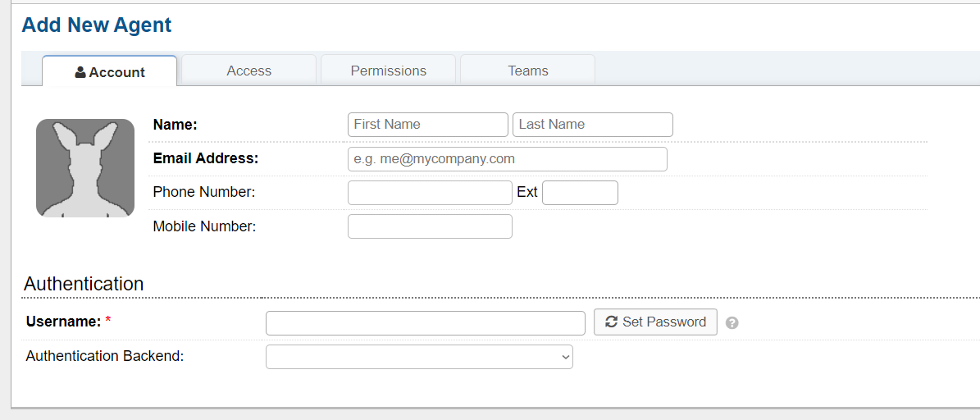Switch to the Access tab
Image resolution: width=980 pixels, height=420 pixels.
pos(248,71)
